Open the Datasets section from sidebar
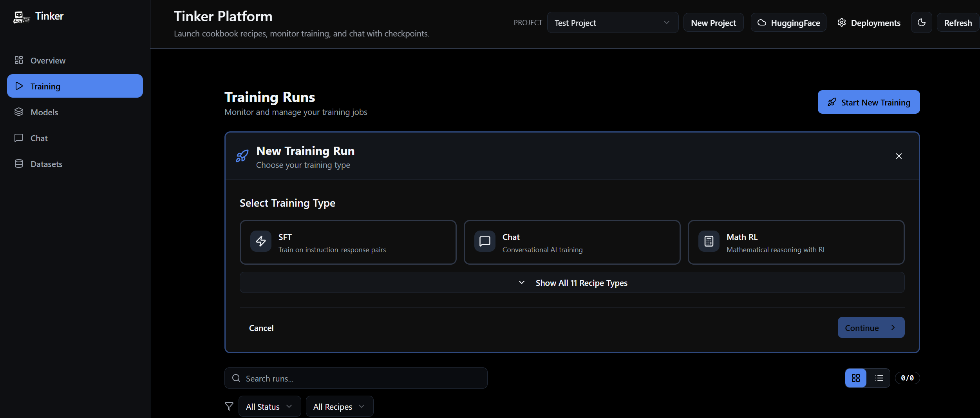The width and height of the screenshot is (980, 418). pyautogui.click(x=46, y=164)
